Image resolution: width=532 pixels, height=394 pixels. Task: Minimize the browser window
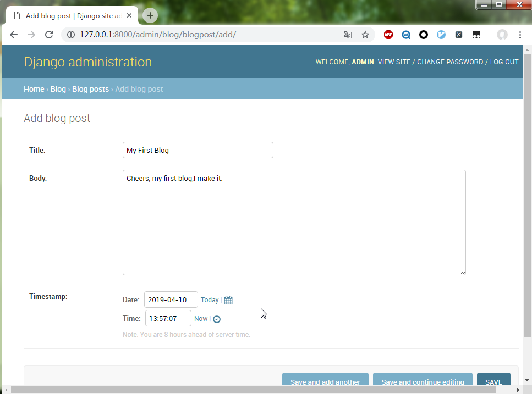pyautogui.click(x=484, y=5)
